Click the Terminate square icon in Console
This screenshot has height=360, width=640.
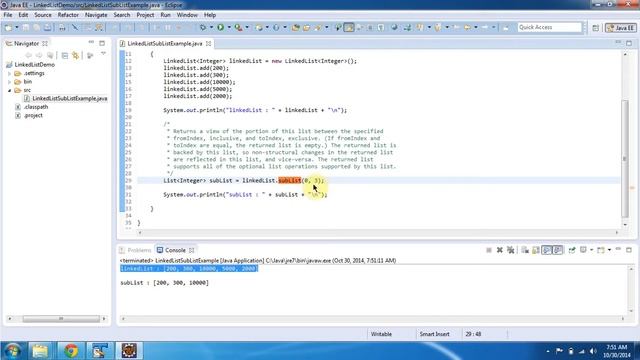489,250
